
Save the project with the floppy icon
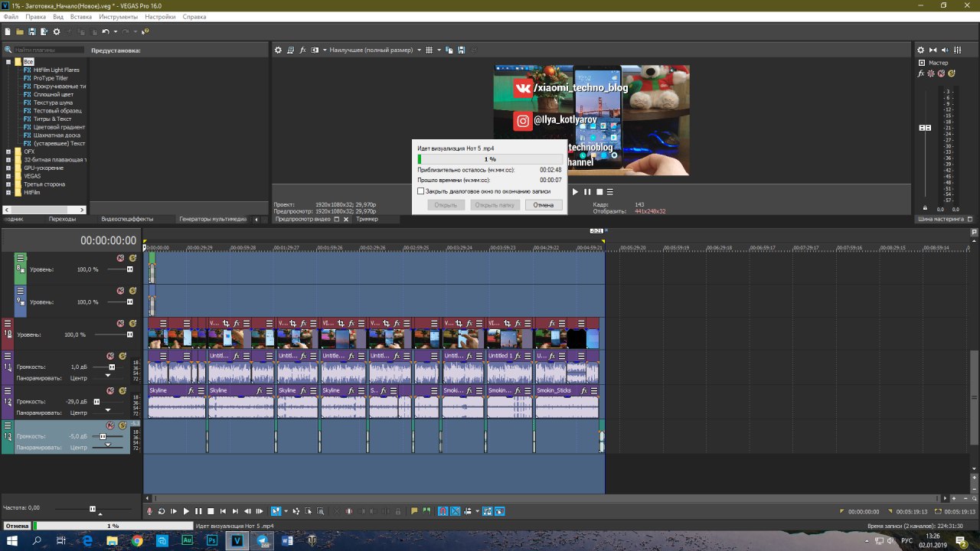tap(32, 31)
